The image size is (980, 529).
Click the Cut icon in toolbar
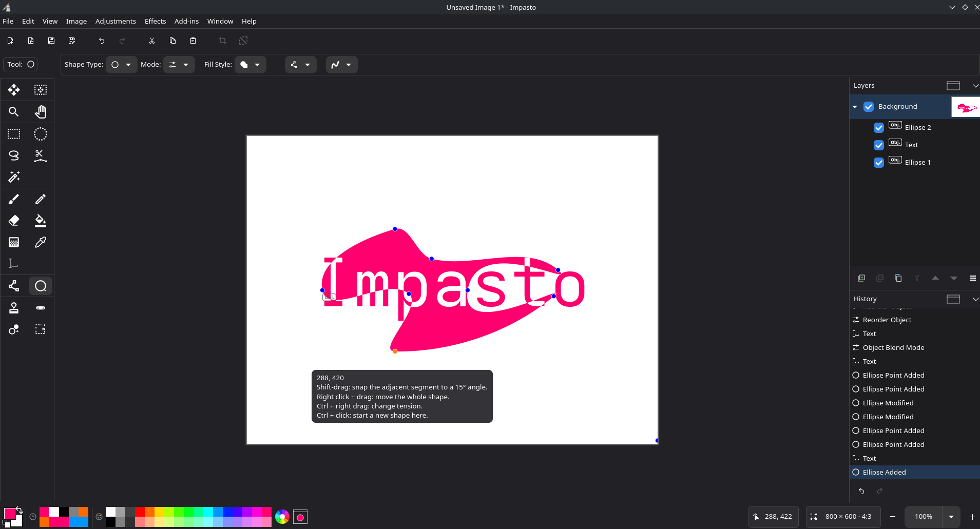coord(152,41)
